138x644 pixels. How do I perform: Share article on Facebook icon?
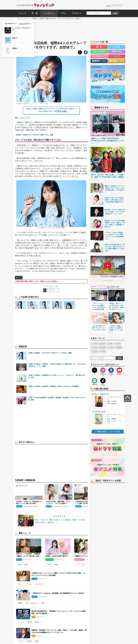pos(86,52)
